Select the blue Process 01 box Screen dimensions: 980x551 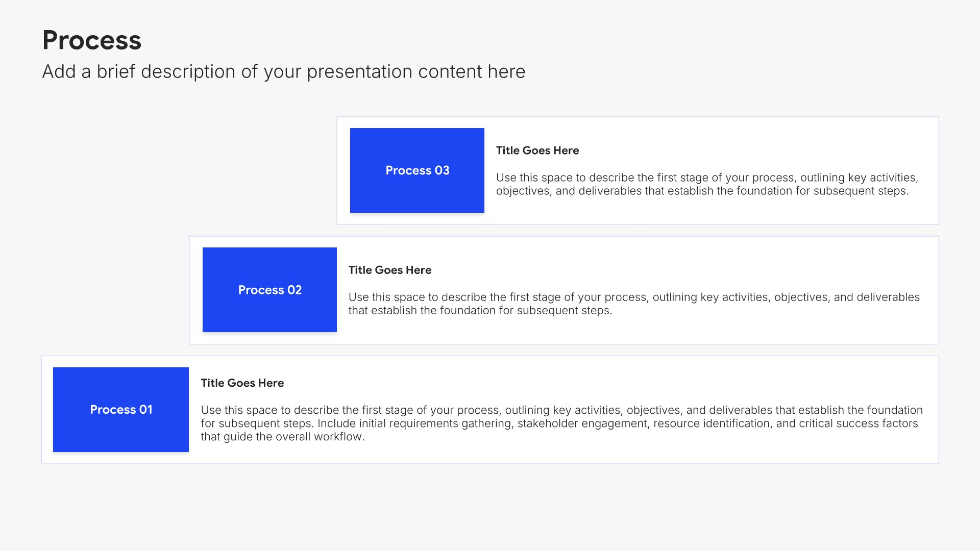coord(121,410)
